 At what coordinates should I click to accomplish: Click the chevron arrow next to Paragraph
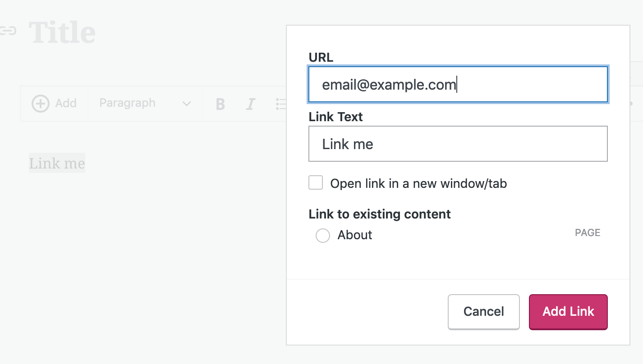pyautogui.click(x=186, y=104)
